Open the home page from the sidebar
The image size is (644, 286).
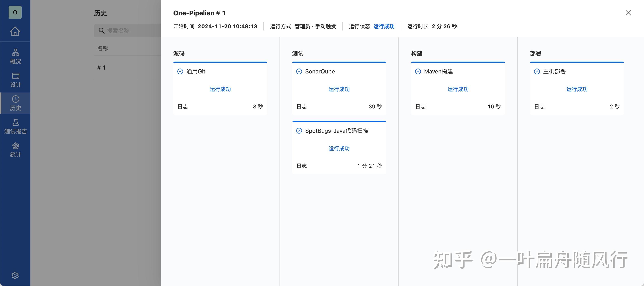click(x=15, y=31)
